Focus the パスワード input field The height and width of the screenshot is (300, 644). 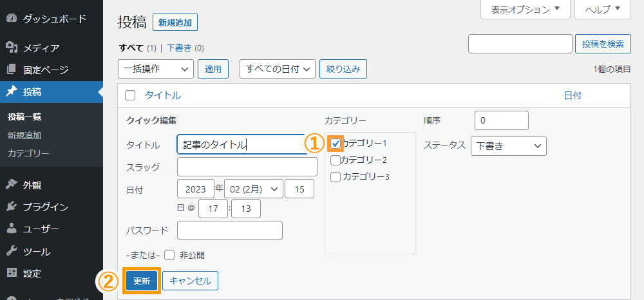(230, 230)
